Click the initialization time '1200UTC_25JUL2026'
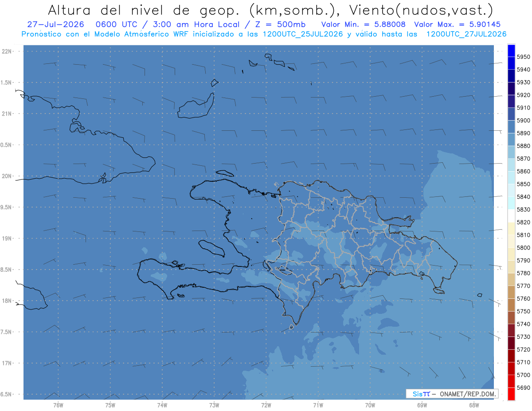This screenshot has height=411, width=532. pyautogui.click(x=303, y=34)
